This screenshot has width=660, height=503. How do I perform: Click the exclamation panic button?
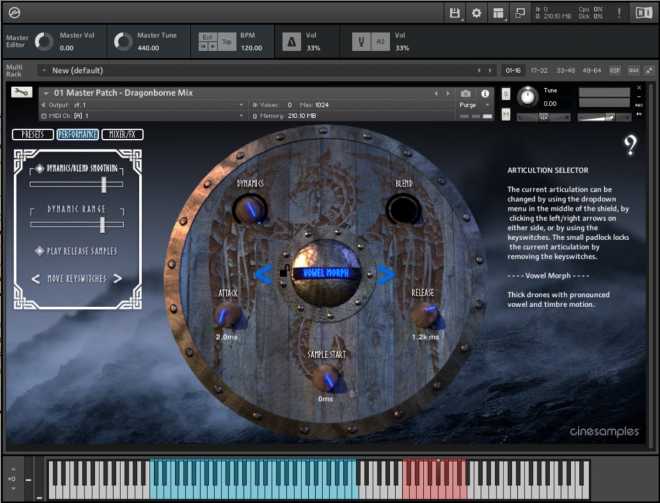(619, 13)
